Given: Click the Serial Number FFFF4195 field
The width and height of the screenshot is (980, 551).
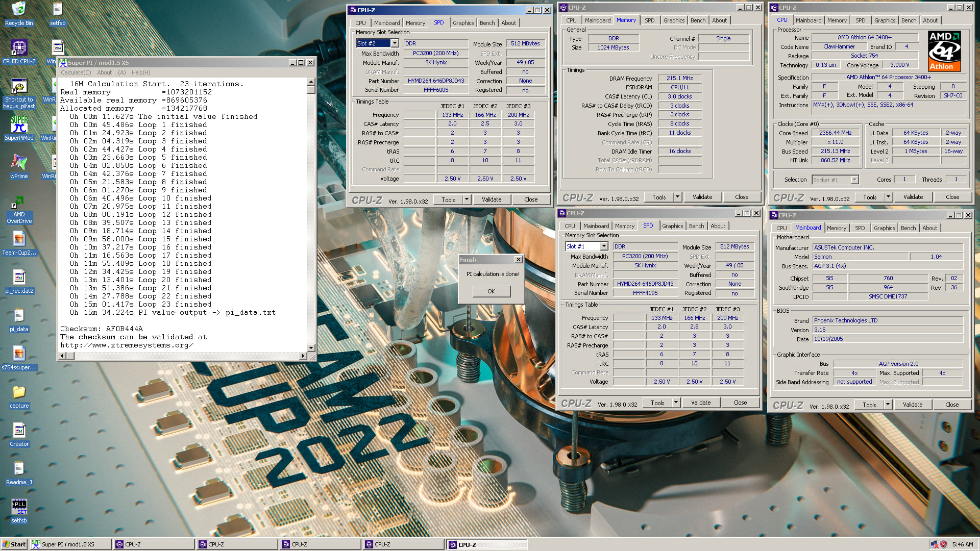Looking at the screenshot, I should pos(645,293).
